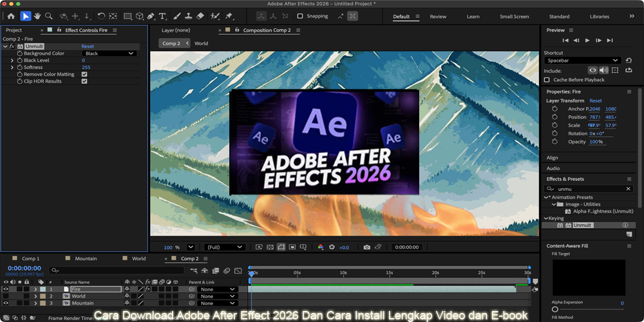Select the Rectangle shape tool

[x=128, y=17]
